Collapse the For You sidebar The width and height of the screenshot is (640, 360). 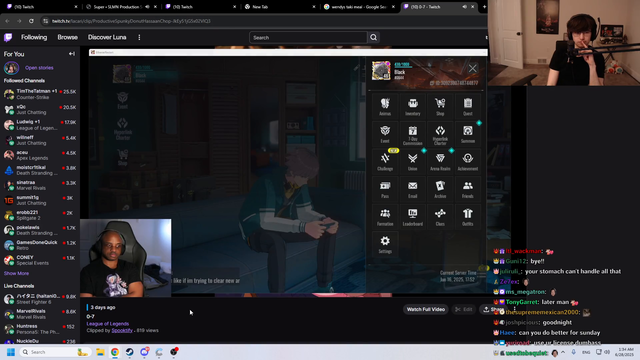point(72,54)
